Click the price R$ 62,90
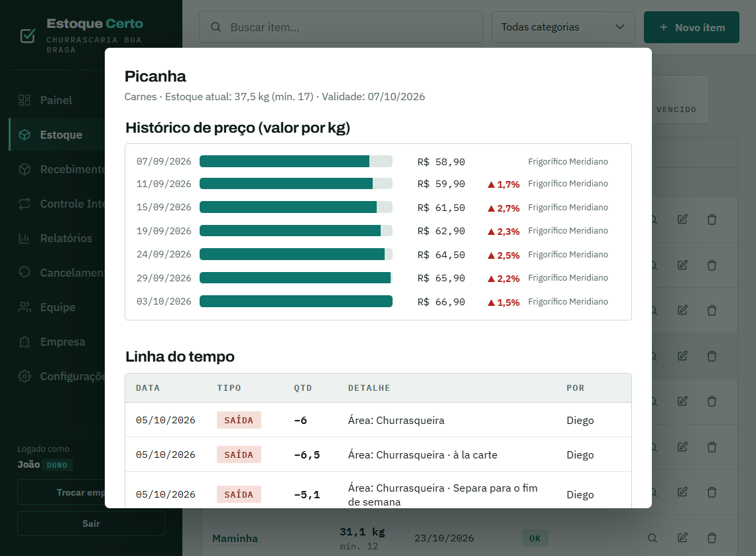This screenshot has width=756, height=556. pos(441,231)
